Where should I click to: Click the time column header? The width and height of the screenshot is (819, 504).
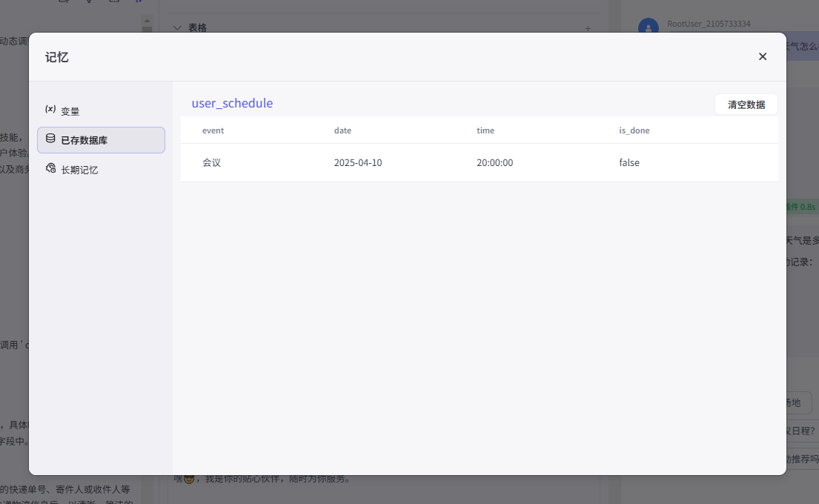pyautogui.click(x=485, y=130)
